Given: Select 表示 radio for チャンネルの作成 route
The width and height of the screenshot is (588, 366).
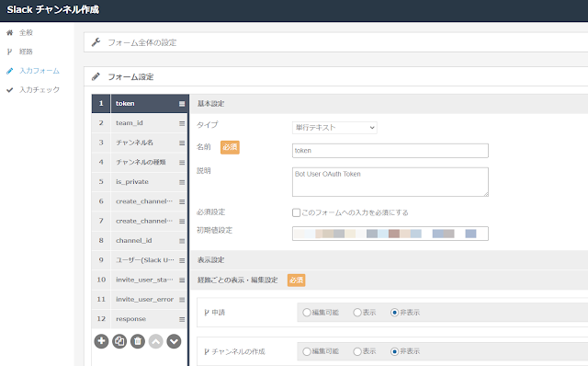Looking at the screenshot, I should click(357, 351).
